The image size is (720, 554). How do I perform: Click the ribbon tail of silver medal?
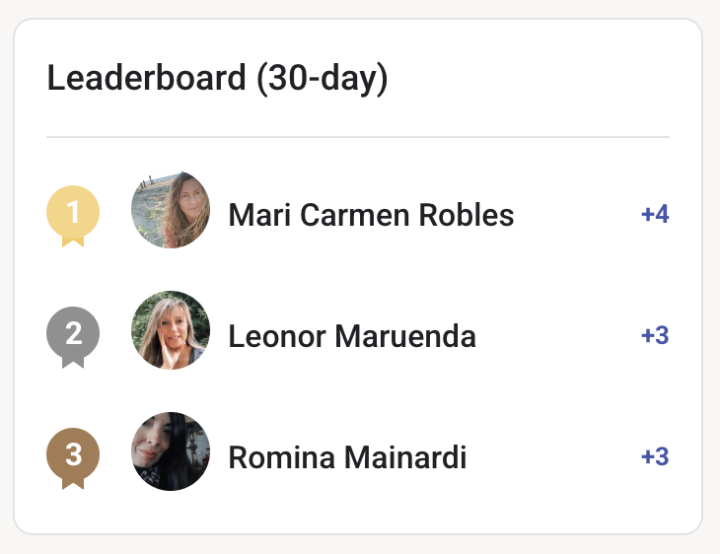tap(73, 363)
